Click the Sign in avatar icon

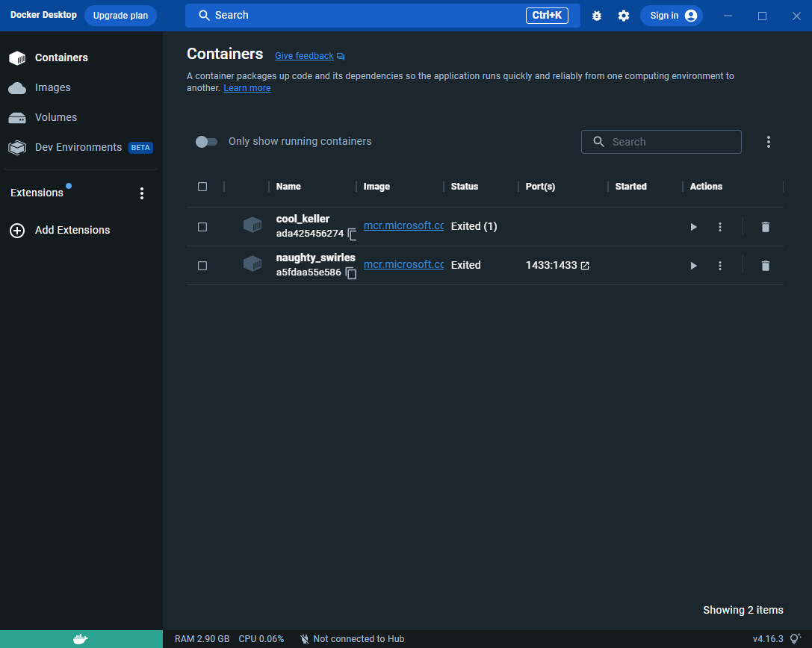tap(691, 16)
